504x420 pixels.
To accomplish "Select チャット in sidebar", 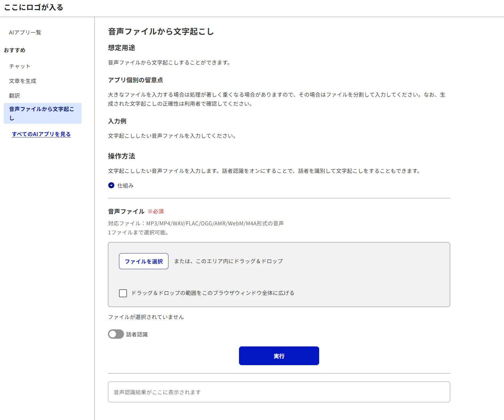I will [20, 66].
